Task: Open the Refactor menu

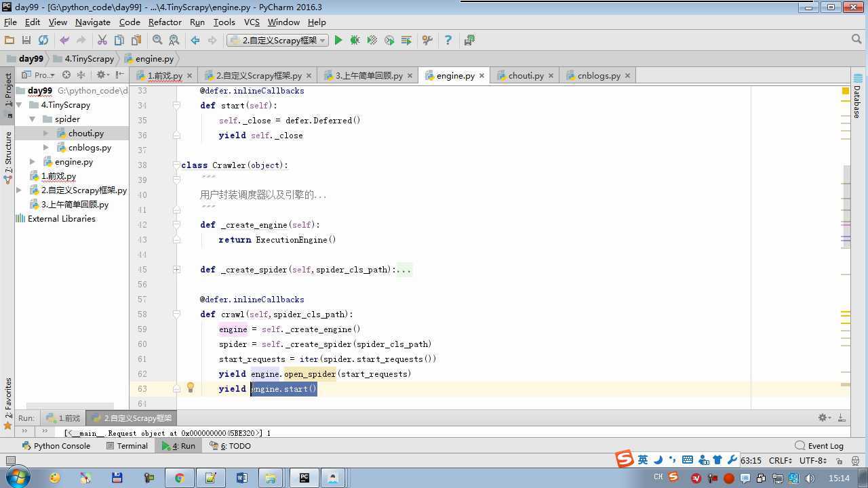Action: coord(165,22)
